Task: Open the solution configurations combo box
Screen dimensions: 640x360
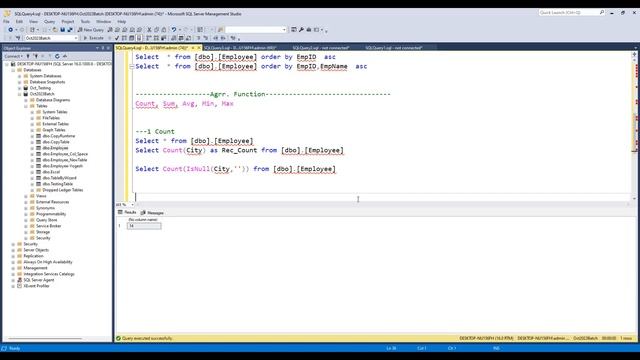Action: (x=256, y=30)
